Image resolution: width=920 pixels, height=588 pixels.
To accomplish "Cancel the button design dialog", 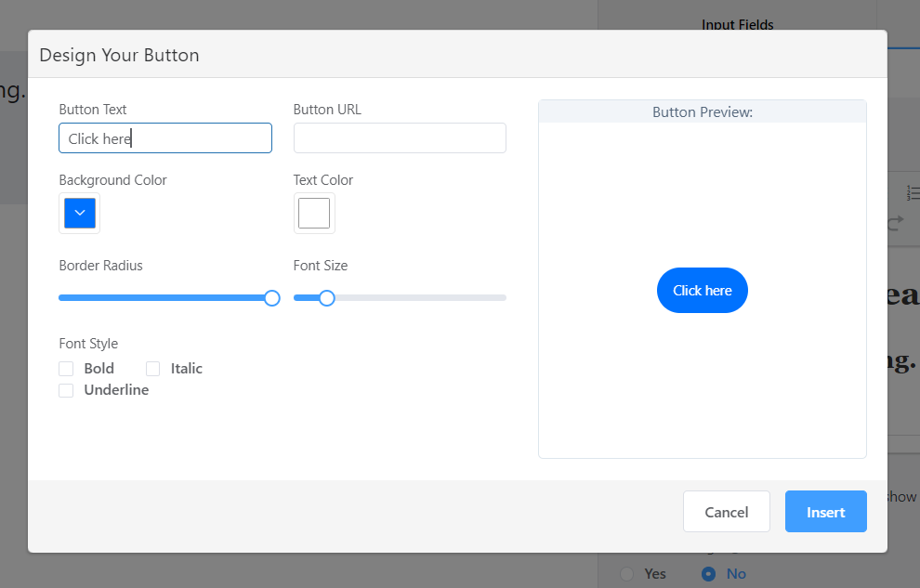I will 727,512.
